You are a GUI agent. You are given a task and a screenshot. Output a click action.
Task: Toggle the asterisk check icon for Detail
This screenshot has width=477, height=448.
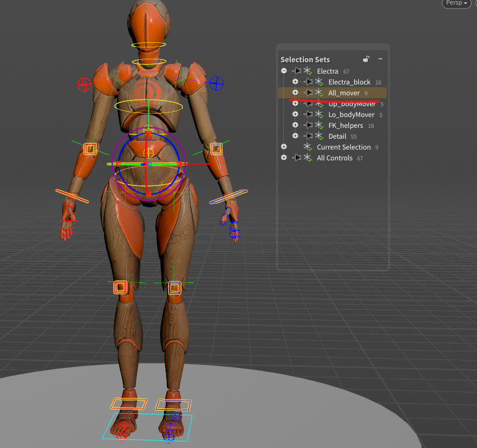(319, 136)
